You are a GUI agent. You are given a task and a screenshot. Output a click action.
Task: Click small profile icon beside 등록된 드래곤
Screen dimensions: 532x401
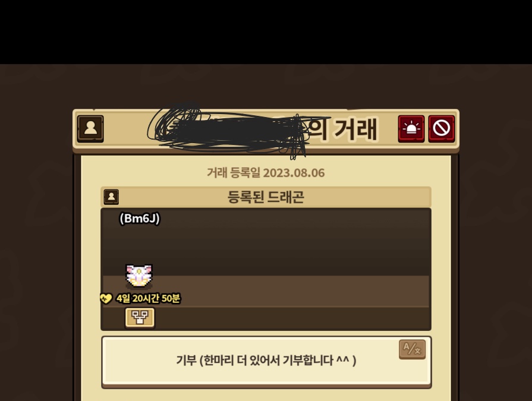111,197
